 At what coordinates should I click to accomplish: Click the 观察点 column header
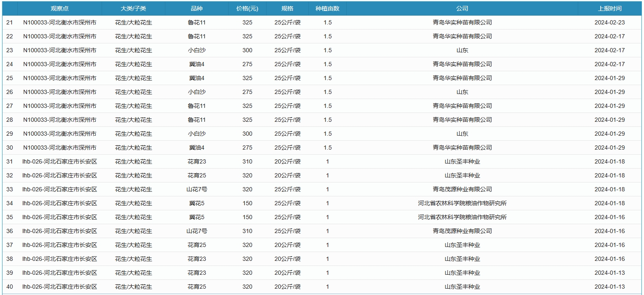59,8
